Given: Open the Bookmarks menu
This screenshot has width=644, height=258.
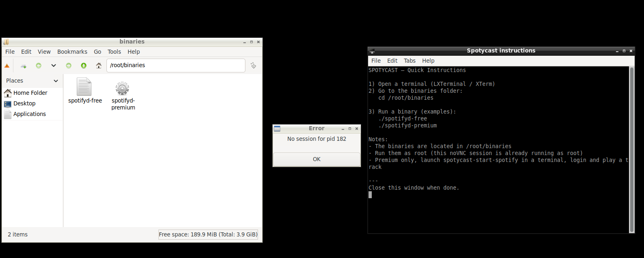Looking at the screenshot, I should (72, 52).
